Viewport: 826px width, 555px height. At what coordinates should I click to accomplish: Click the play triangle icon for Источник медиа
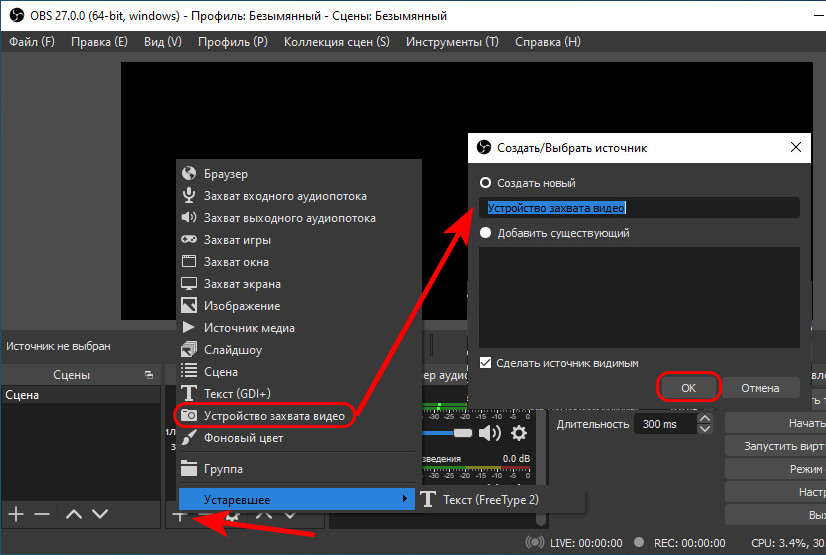189,328
